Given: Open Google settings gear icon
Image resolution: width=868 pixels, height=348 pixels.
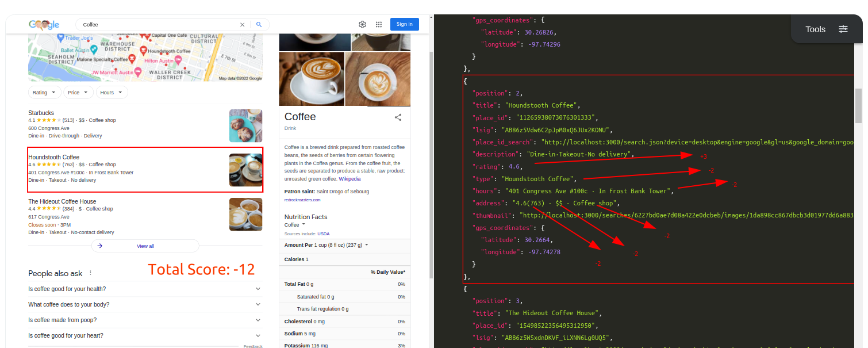Looking at the screenshot, I should click(x=363, y=24).
